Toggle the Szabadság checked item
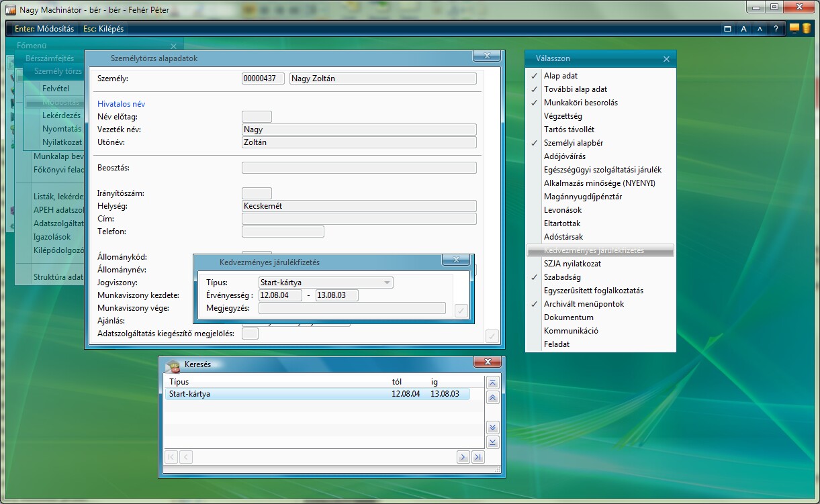The image size is (820, 504). (x=561, y=277)
